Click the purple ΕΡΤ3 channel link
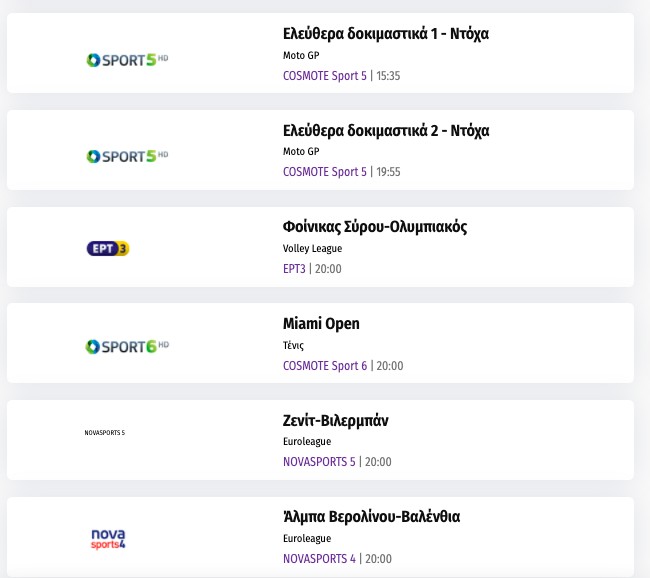 click(x=294, y=268)
